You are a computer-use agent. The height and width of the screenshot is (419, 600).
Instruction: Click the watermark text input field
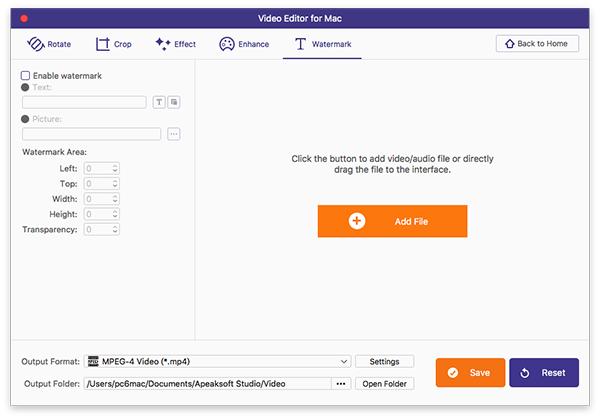(x=84, y=102)
